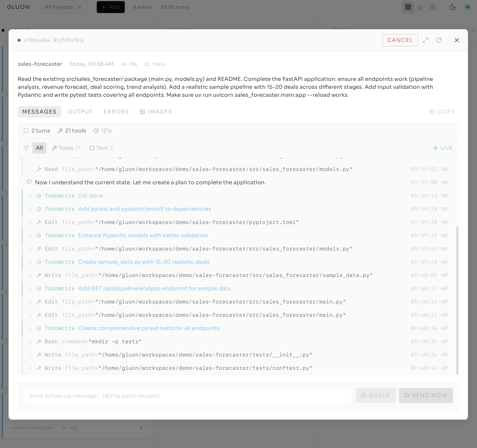Screen dimensions: 477x448
Task: Click the COPY button
Action: pos(442,112)
